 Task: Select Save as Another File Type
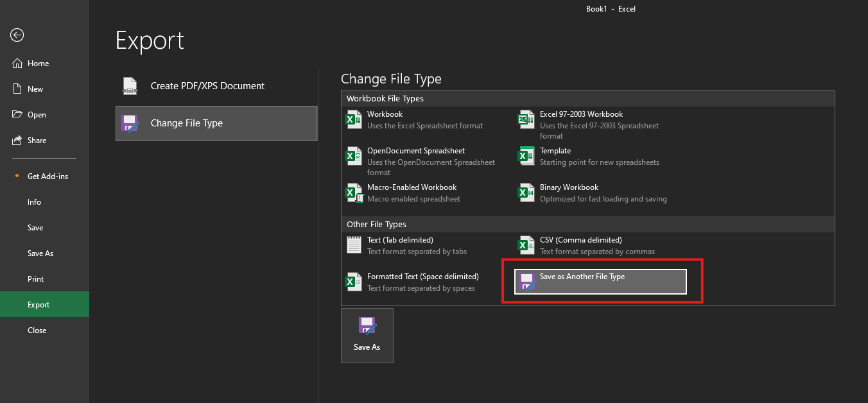click(600, 282)
